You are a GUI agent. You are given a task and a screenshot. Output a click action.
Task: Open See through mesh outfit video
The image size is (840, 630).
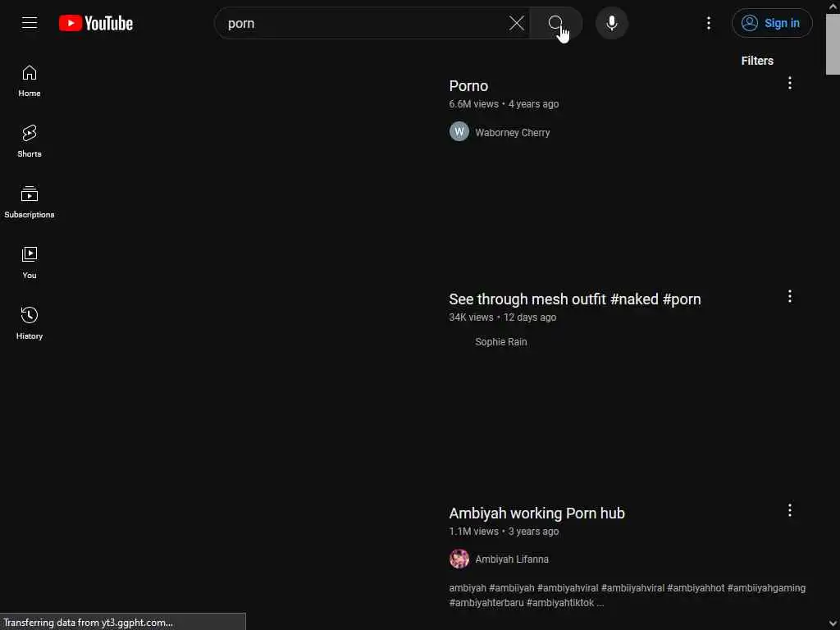(x=575, y=299)
